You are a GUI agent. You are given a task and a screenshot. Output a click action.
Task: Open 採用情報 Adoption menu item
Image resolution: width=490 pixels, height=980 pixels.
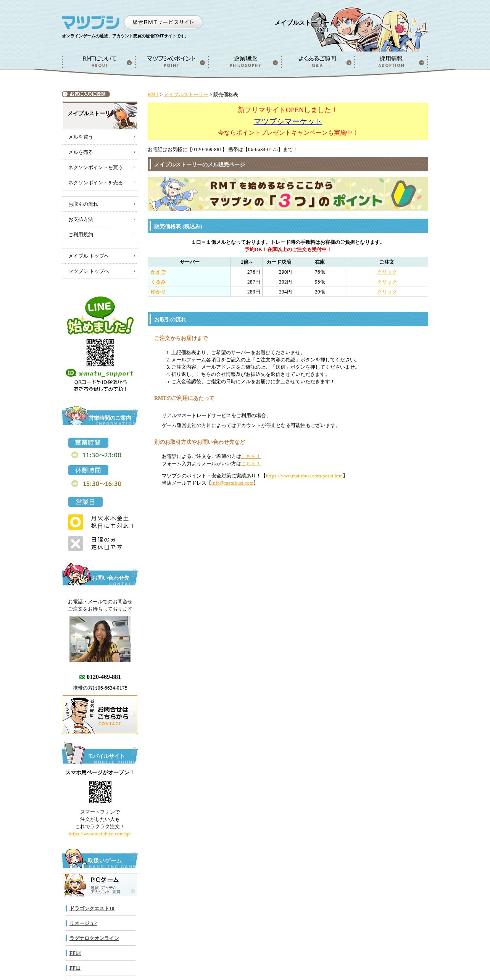[391, 61]
